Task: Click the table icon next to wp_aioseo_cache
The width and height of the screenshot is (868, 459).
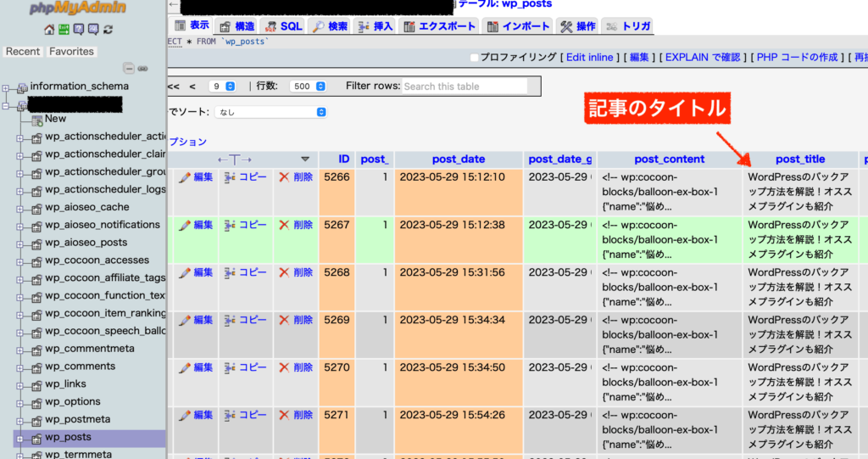Action: [x=36, y=209]
